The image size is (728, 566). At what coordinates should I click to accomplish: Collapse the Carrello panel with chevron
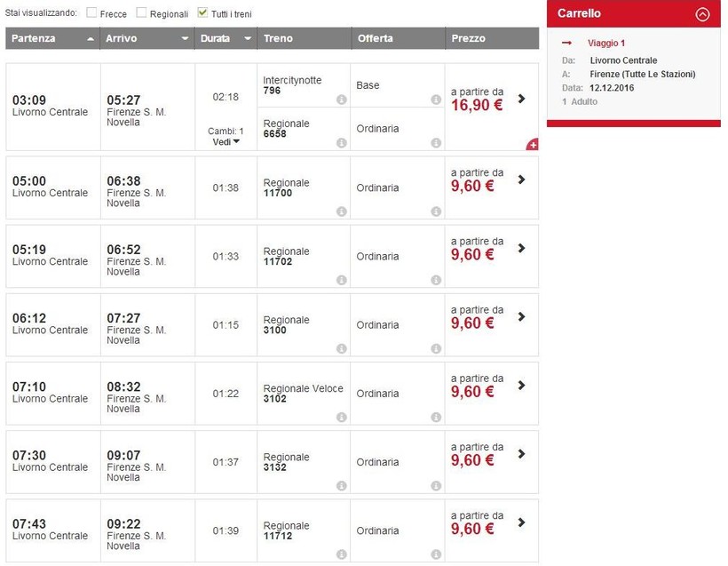pyautogui.click(x=702, y=14)
